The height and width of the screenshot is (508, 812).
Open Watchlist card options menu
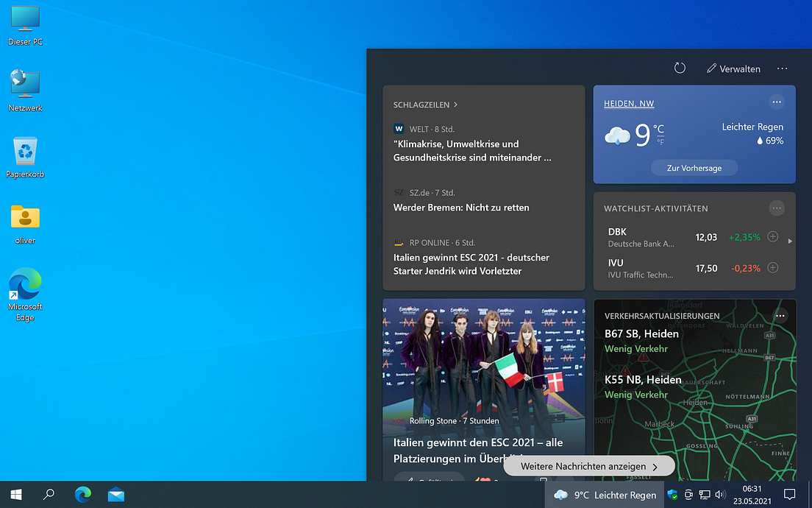point(776,208)
